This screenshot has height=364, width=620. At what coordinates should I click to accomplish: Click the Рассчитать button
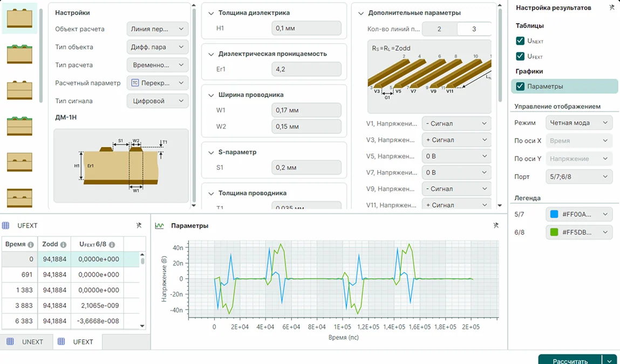[570, 360]
